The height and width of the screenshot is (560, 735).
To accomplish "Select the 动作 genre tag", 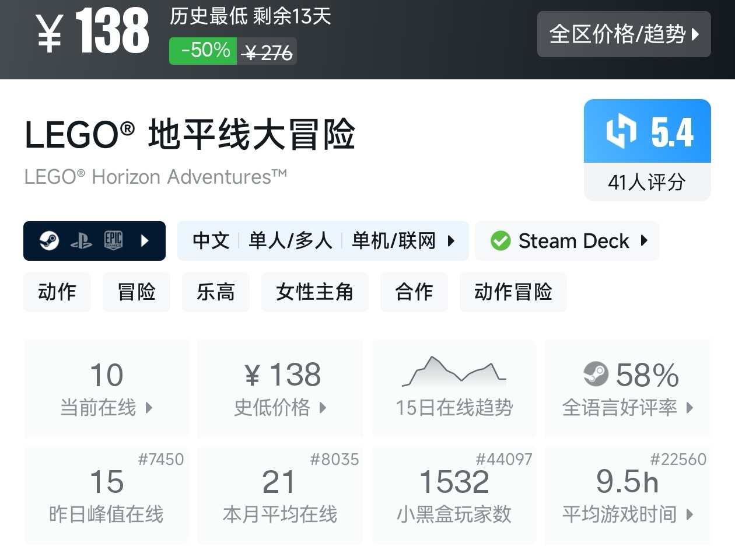I will point(57,292).
